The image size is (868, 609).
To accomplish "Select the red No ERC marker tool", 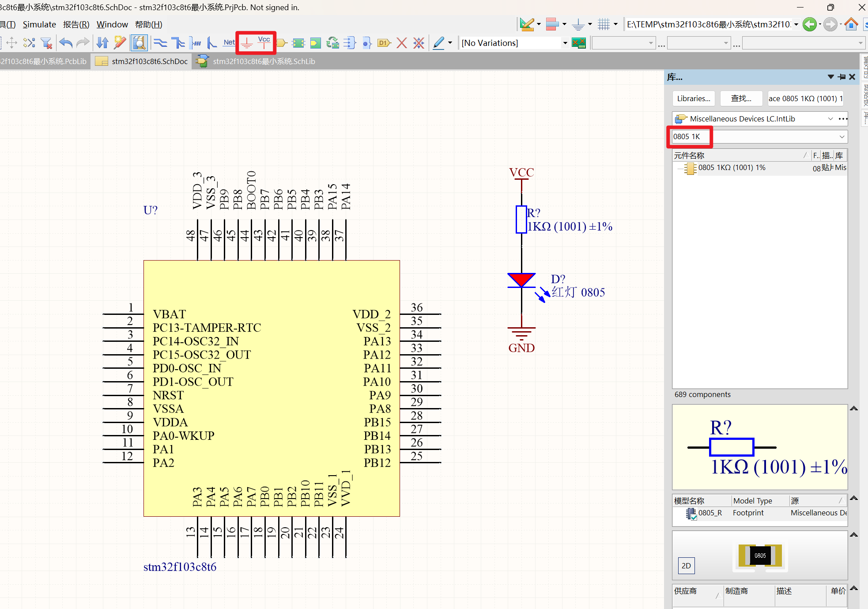I will [x=402, y=43].
